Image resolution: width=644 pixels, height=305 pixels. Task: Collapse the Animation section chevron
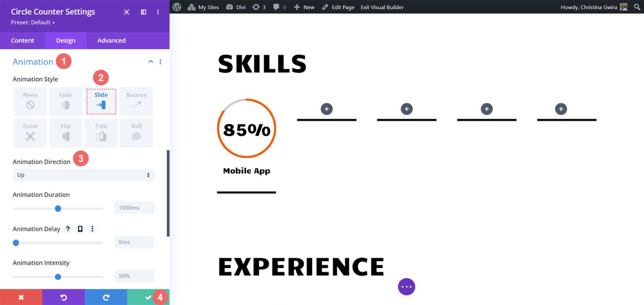[151, 61]
